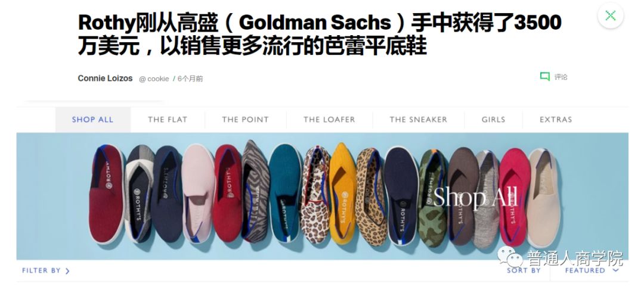
Task: Click the SORT BY label
Action: coord(524,270)
